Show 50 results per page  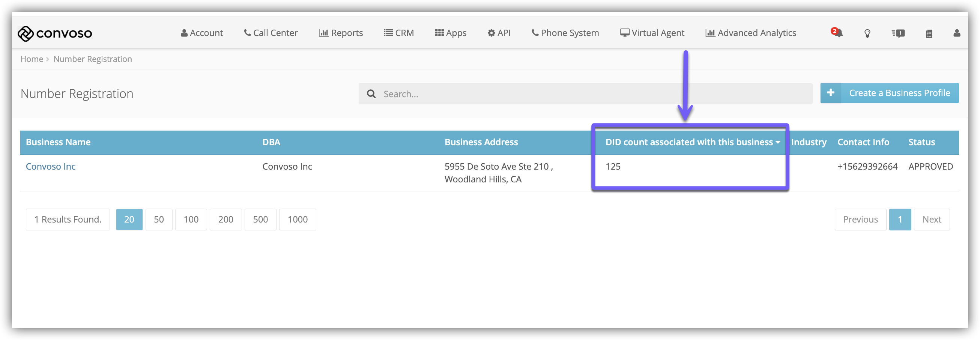point(159,220)
